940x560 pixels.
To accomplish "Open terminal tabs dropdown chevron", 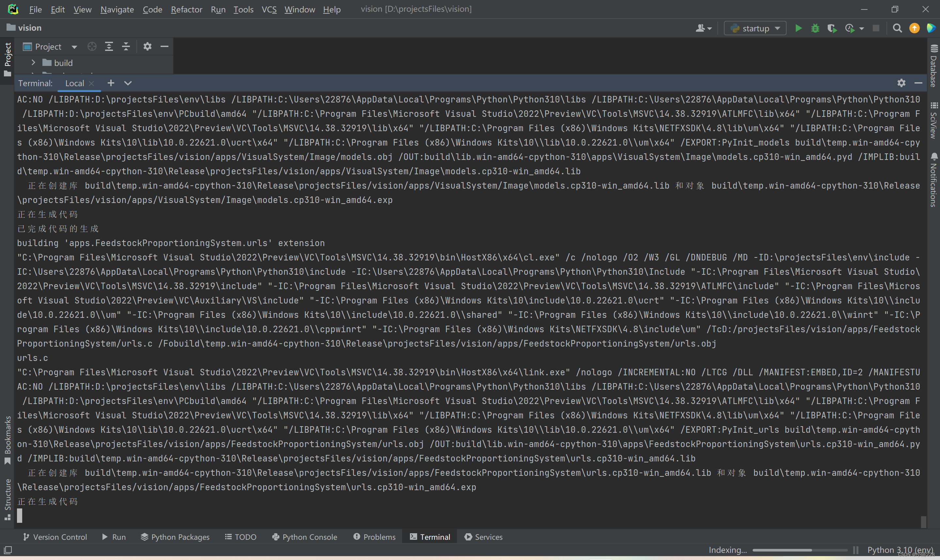I will pos(128,83).
